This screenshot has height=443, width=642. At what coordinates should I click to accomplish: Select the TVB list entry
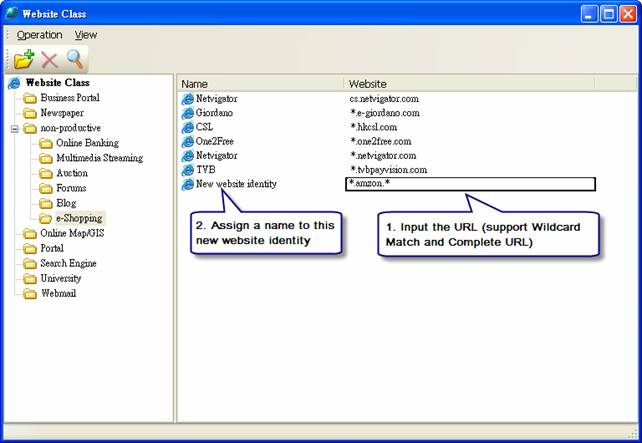pos(206,170)
